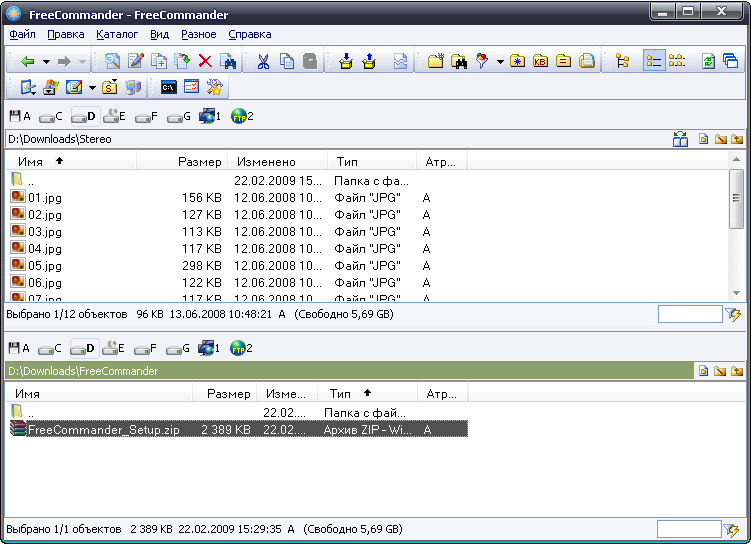This screenshot has width=751, height=544.
Task: Open the Каталог menu
Action: [x=117, y=34]
